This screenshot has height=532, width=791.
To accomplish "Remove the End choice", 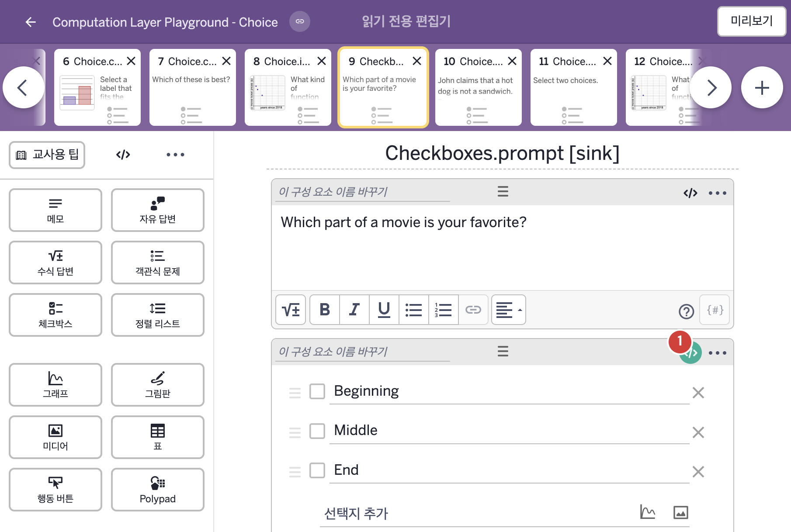I will point(698,472).
